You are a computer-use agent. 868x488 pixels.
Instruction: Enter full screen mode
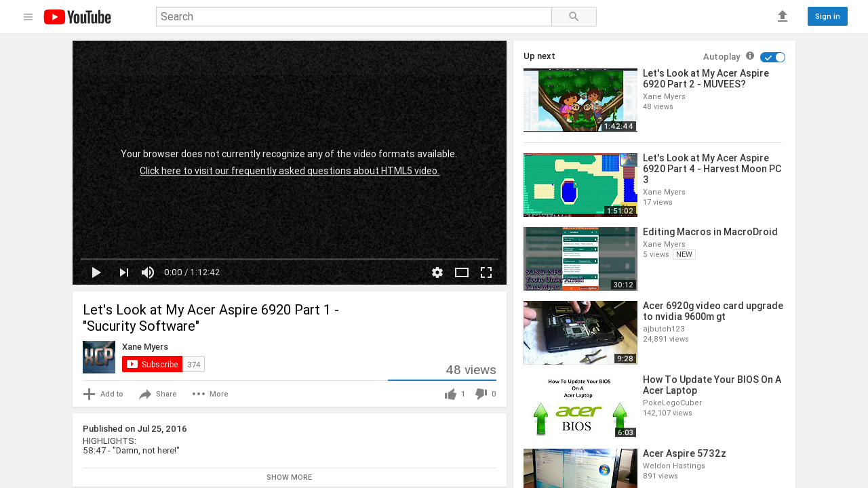[x=486, y=272]
